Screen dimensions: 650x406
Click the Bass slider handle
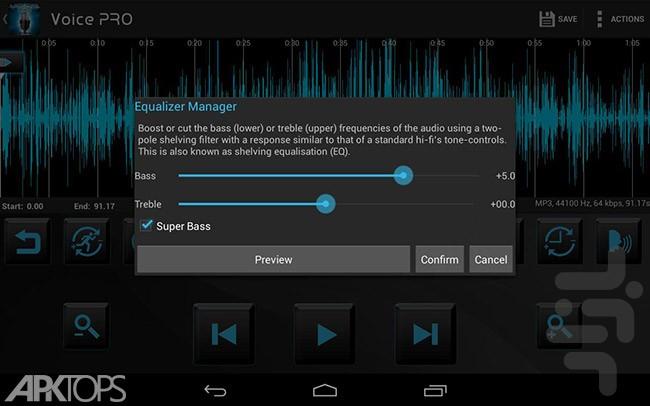coord(403,176)
